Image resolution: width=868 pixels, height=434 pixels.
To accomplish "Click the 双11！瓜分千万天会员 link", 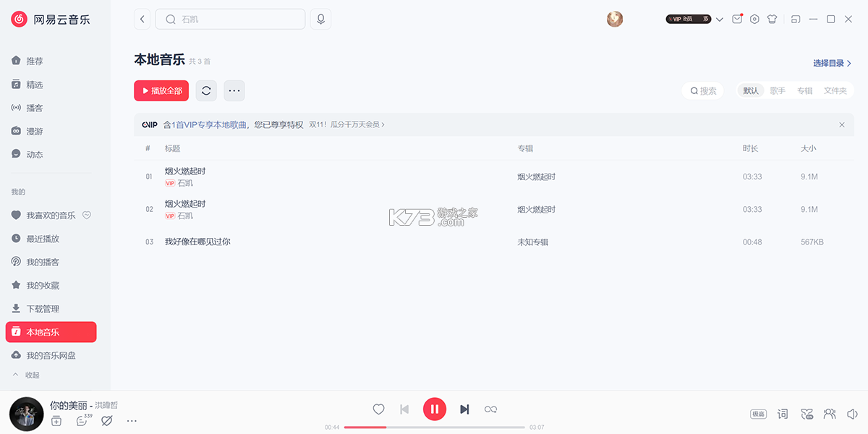I will (346, 124).
